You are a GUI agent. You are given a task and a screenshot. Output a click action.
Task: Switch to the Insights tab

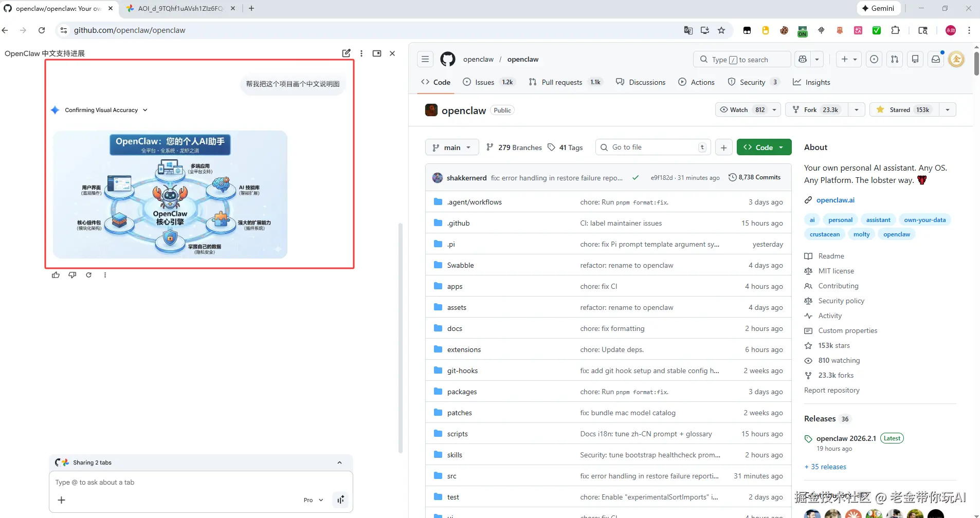point(811,82)
